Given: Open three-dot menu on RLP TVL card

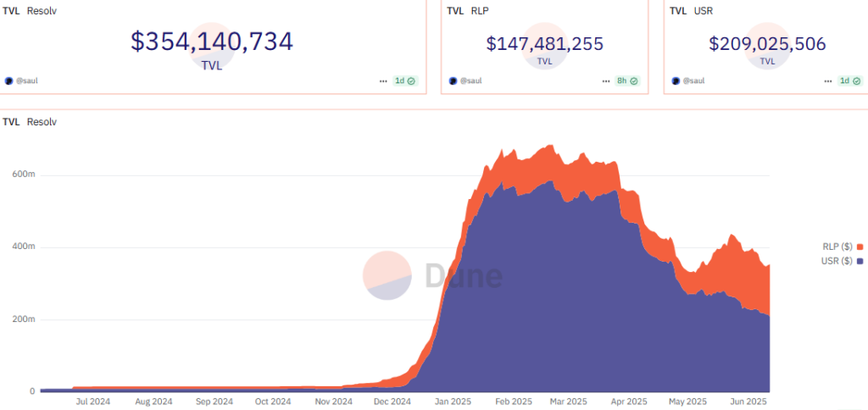Looking at the screenshot, I should coord(605,80).
